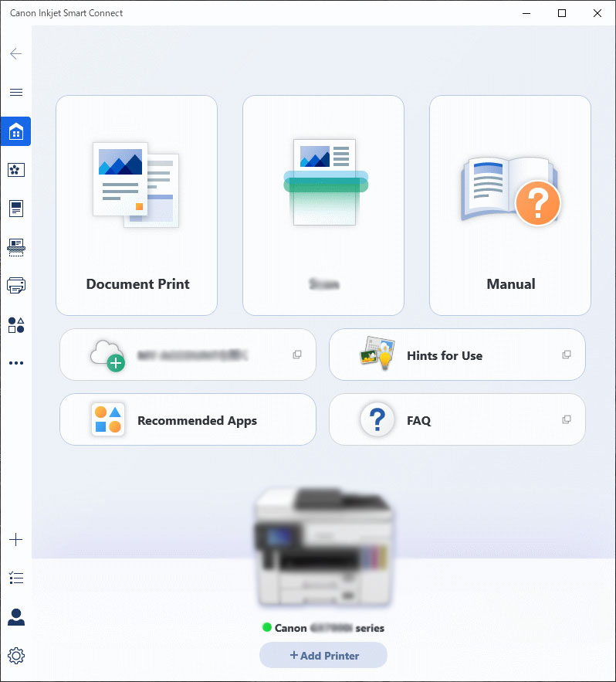The width and height of the screenshot is (616, 682).
Task: Expand the hamburger navigation menu
Action: coord(15,92)
